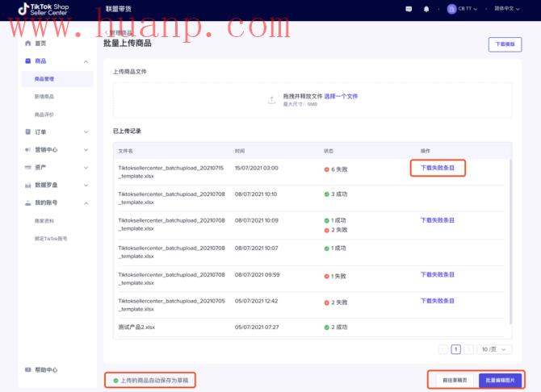This screenshot has width=541, height=392.
Task: Download failed items for 15/07/2021 03:00 upload
Action: pyautogui.click(x=438, y=168)
